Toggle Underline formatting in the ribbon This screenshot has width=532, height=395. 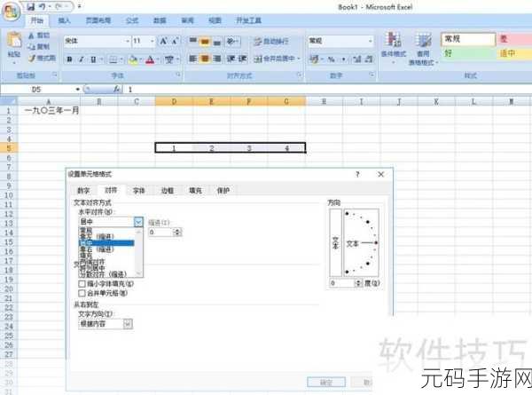[x=93, y=59]
